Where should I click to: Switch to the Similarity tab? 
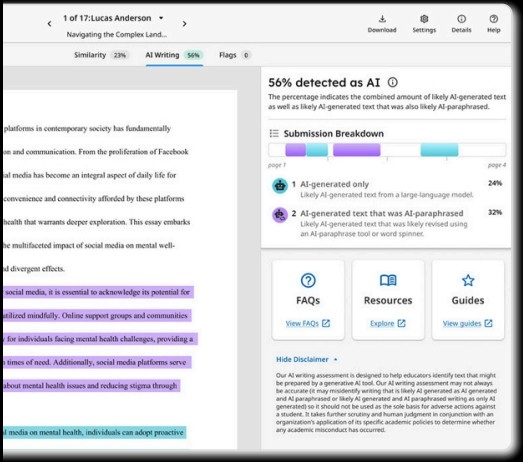click(101, 55)
